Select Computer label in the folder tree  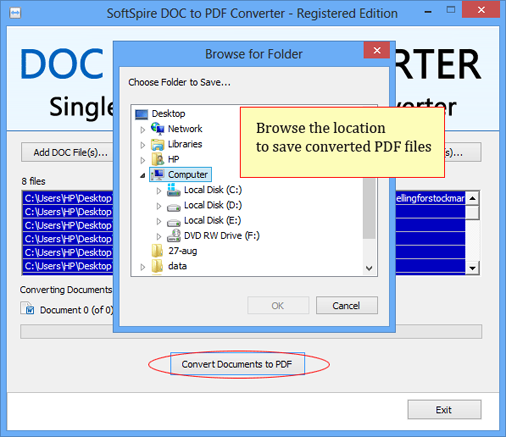tap(188, 174)
